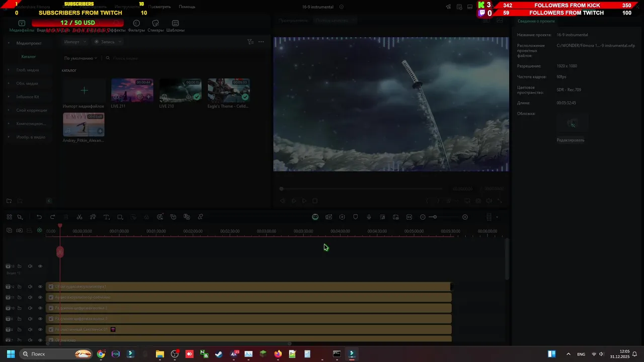Hide track 11 with eye icon
Viewport: 644px width, 362px height.
pos(40,297)
